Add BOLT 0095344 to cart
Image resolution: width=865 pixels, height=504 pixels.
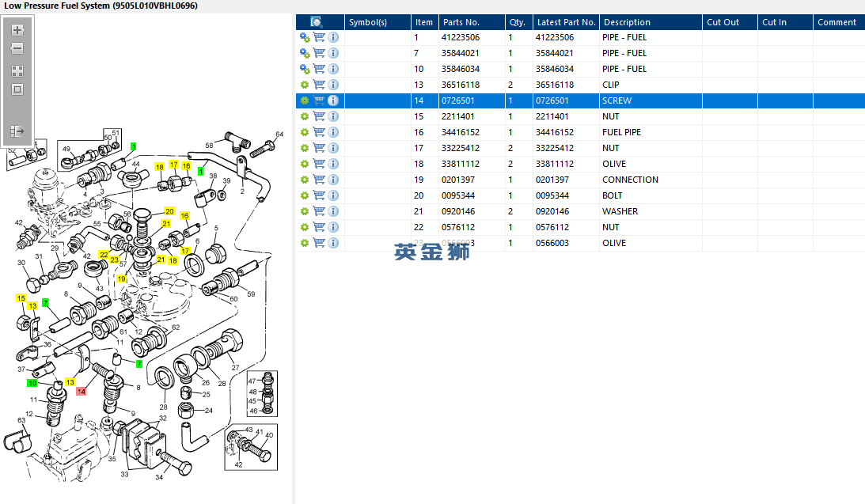coord(319,195)
